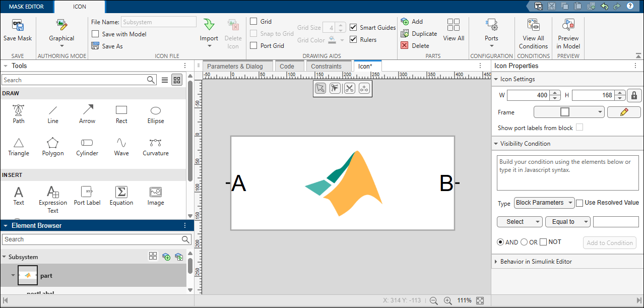The width and height of the screenshot is (644, 308).
Task: Toggle the aspect ratio lock icon
Action: point(634,95)
